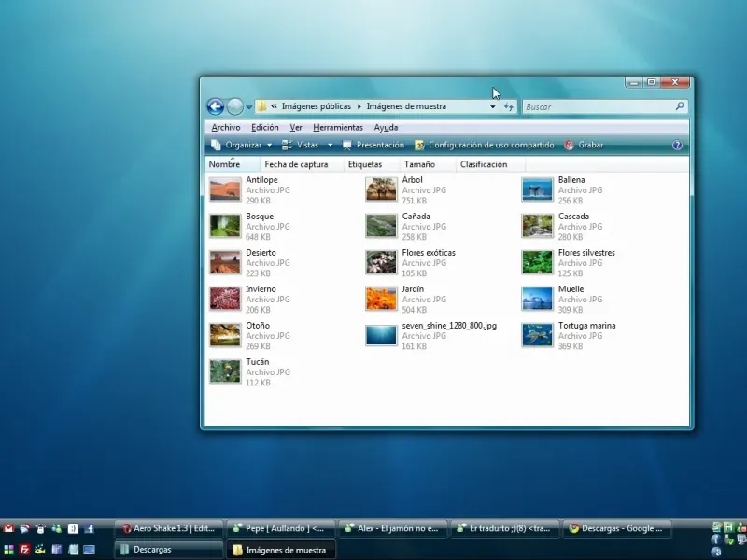The height and width of the screenshot is (560, 747).
Task: Expand the address bar history dropdown
Action: [493, 106]
